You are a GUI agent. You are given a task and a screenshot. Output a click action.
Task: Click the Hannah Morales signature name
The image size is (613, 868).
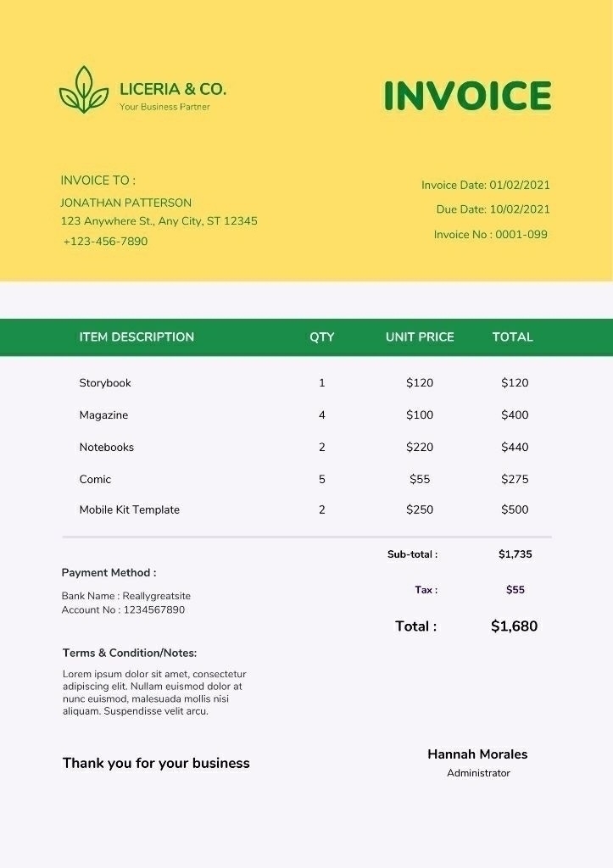click(x=477, y=754)
